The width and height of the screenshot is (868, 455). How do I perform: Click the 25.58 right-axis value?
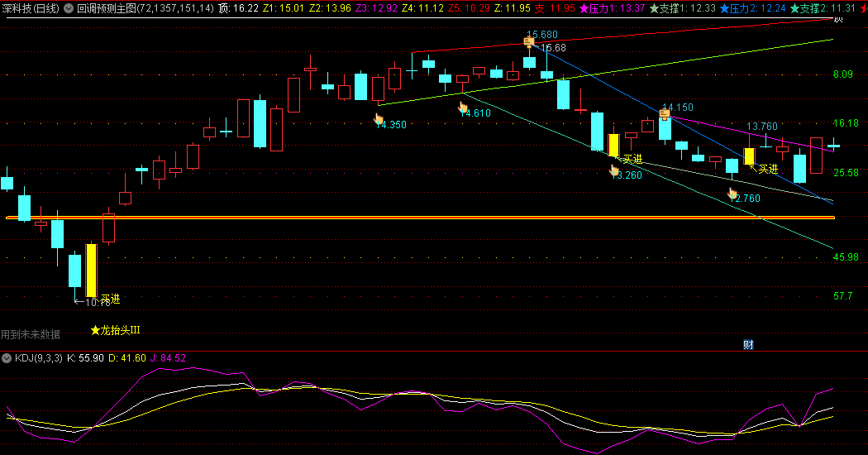846,173
